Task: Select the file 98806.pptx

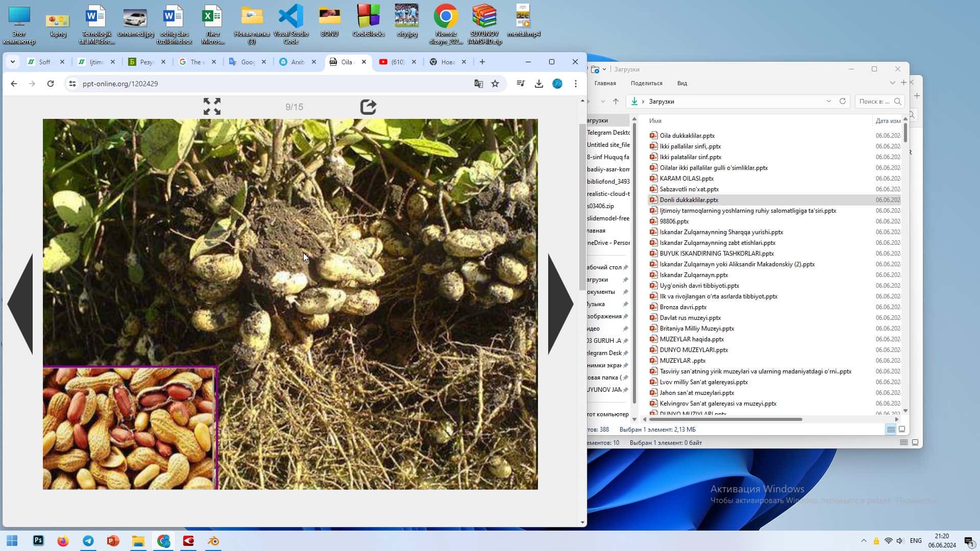Action: [x=674, y=221]
